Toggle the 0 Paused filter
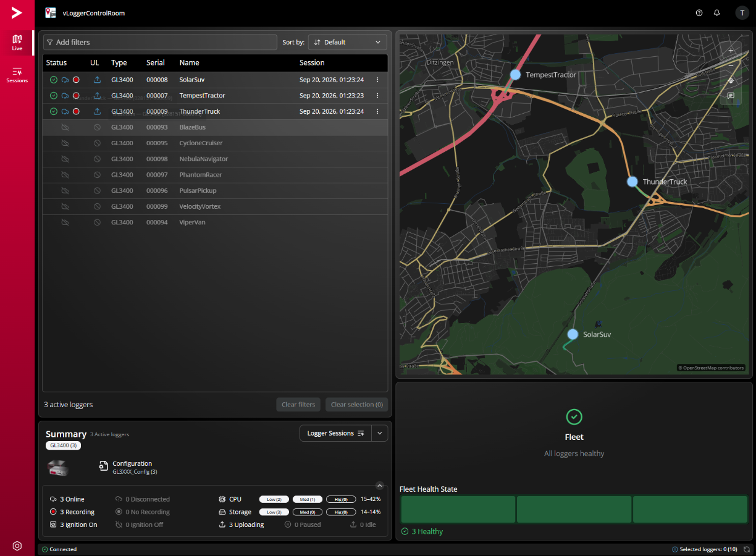The image size is (756, 556). (x=303, y=524)
